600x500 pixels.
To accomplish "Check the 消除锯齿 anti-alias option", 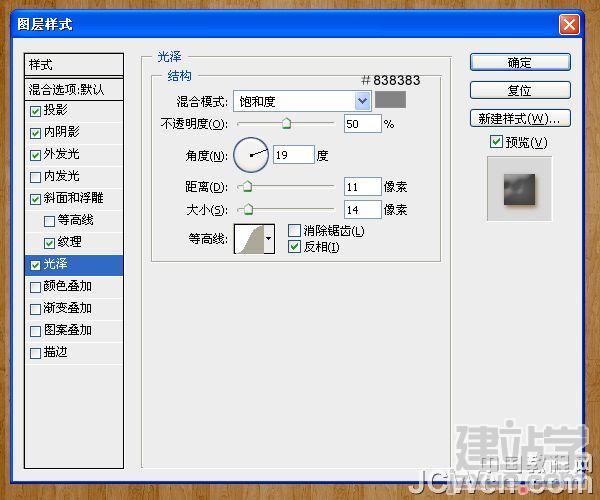I will pos(294,230).
